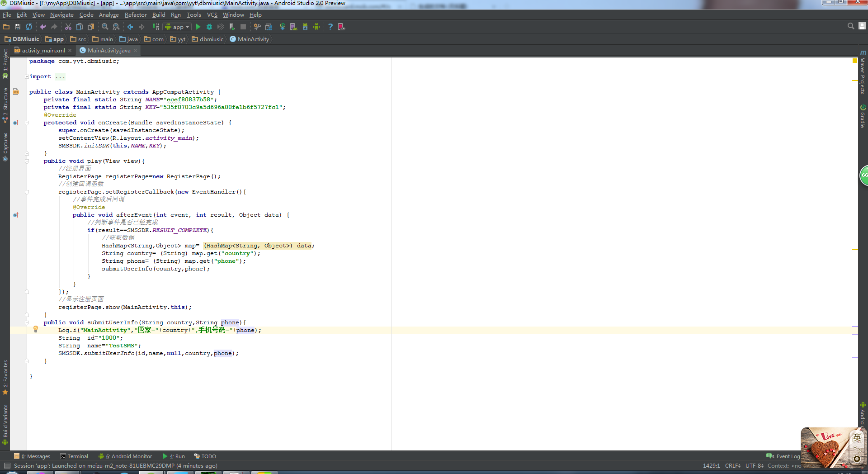Click the Attach debugger to process icon

[x=232, y=27]
